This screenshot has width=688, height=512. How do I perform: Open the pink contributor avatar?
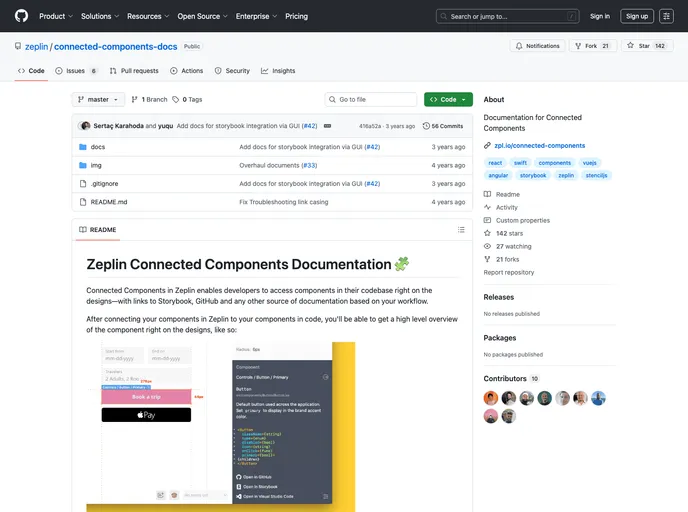point(491,416)
